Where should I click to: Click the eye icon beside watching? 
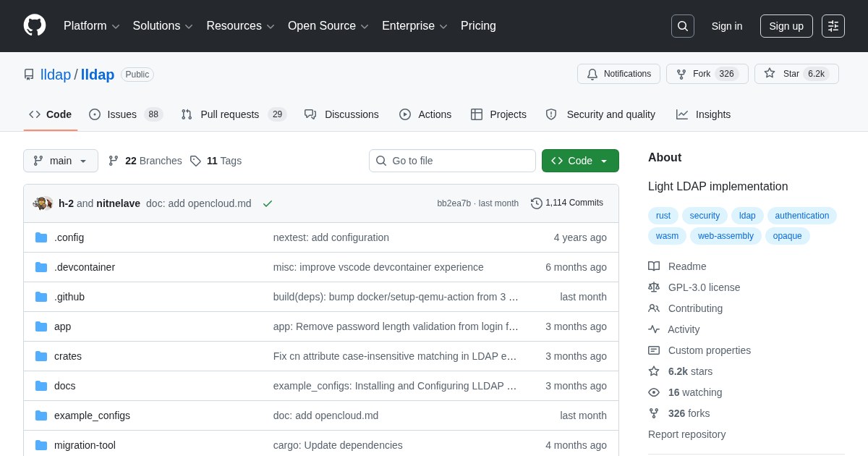[654, 392]
